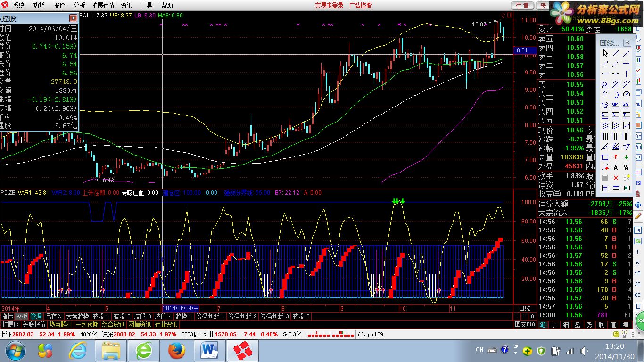Click the + zoom in chart button
Screen dimensions: 644x362
[x=517, y=316]
